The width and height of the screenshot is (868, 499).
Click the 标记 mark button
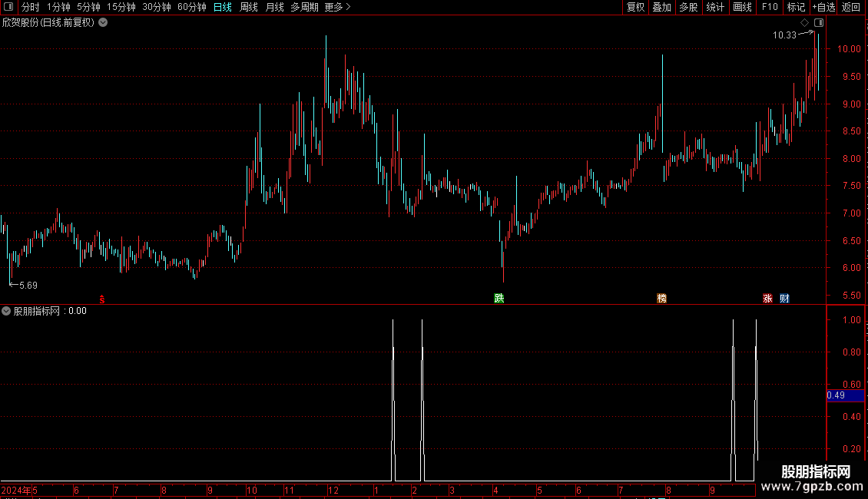tap(796, 7)
